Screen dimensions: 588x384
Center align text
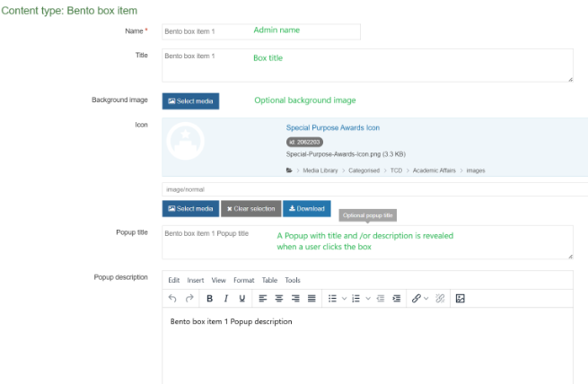click(x=279, y=298)
